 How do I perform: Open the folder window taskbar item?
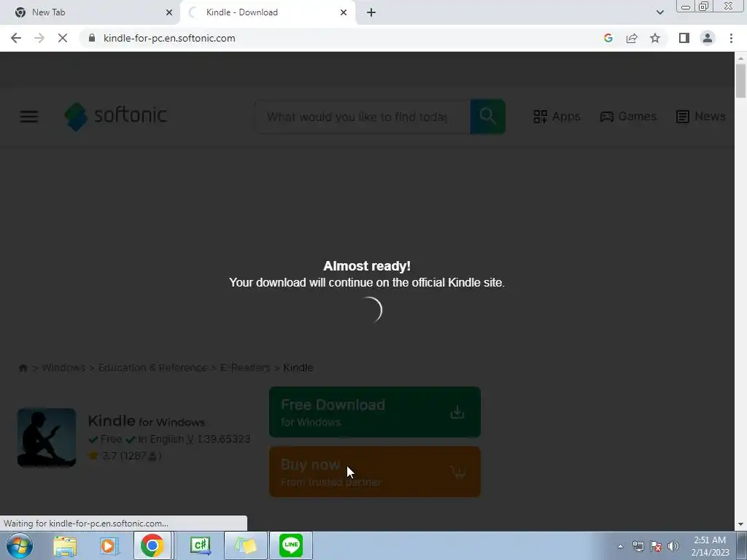coord(246,545)
